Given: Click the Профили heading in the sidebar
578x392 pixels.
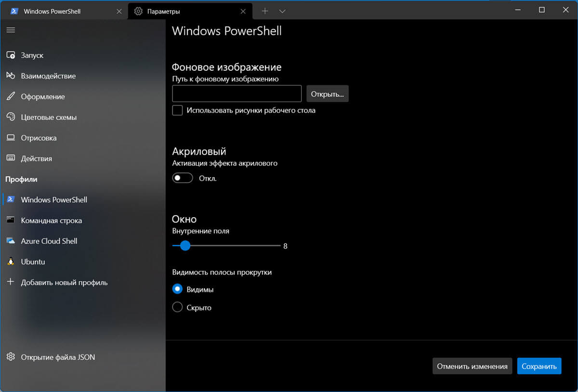Looking at the screenshot, I should coord(21,179).
